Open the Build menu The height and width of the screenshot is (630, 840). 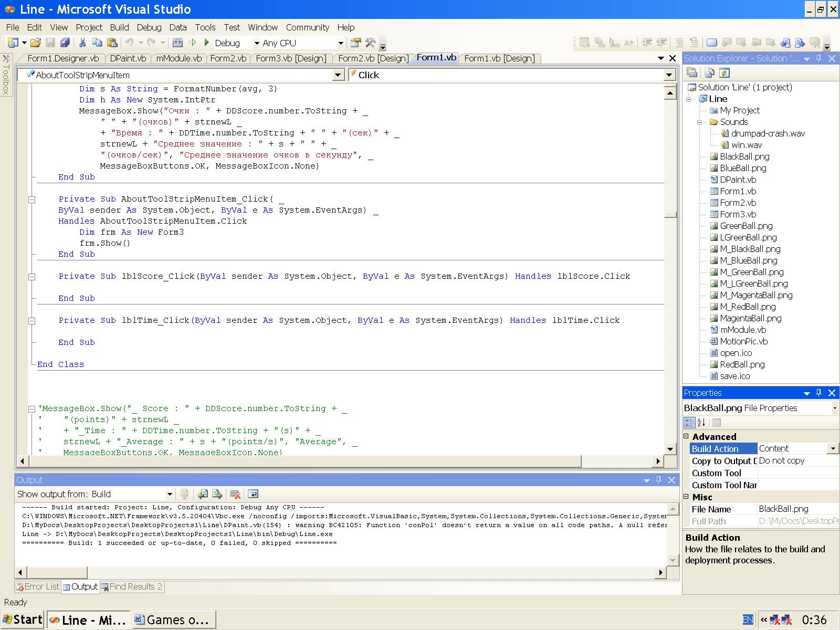[119, 27]
